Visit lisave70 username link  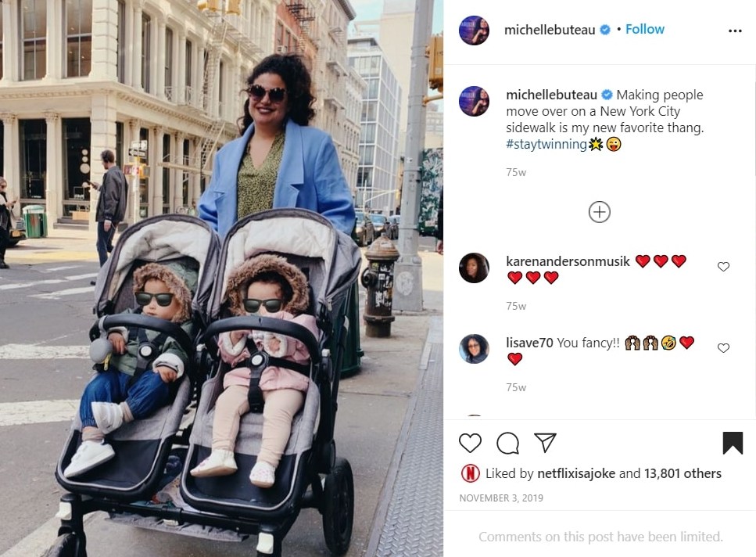pos(529,343)
